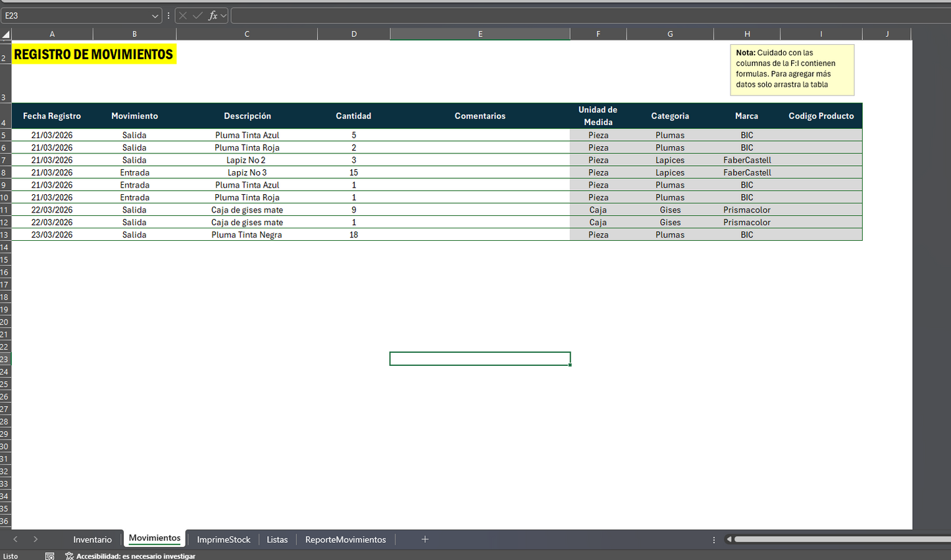
Task: Select column A header
Action: click(x=52, y=34)
